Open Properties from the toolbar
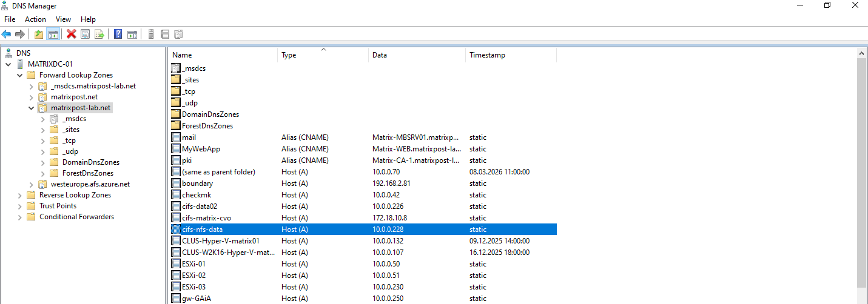The width and height of the screenshot is (868, 304). coord(86,34)
